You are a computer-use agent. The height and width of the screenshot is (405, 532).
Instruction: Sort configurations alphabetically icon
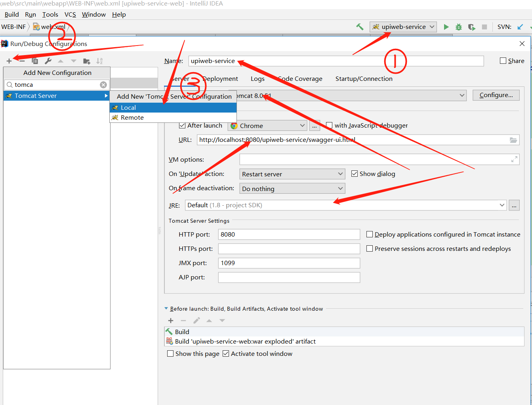click(x=99, y=61)
